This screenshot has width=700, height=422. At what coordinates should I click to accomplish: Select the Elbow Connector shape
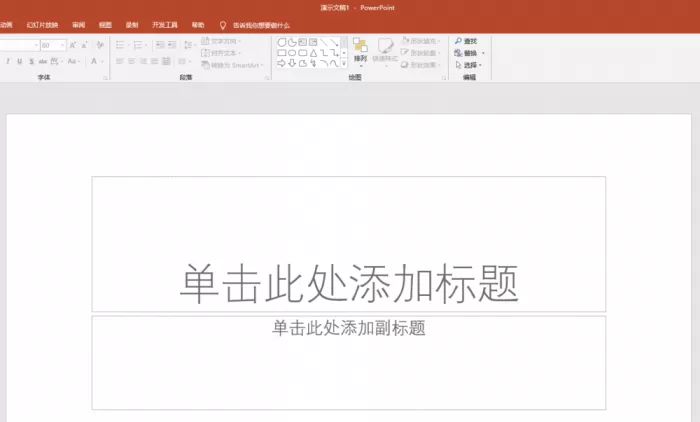[x=324, y=53]
